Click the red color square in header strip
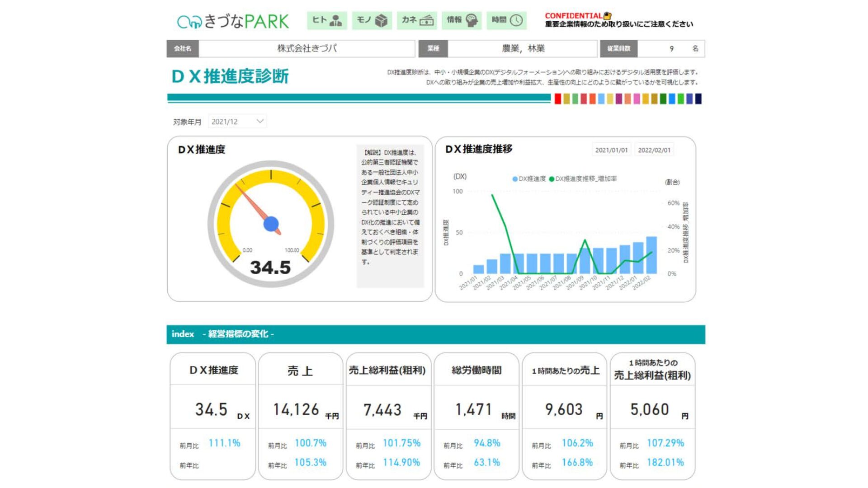 [558, 99]
